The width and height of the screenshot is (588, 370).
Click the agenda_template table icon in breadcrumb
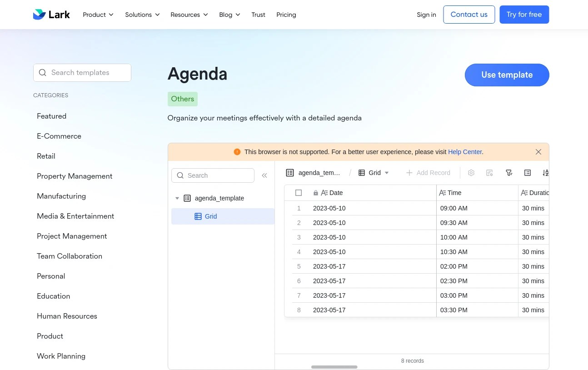coord(290,173)
